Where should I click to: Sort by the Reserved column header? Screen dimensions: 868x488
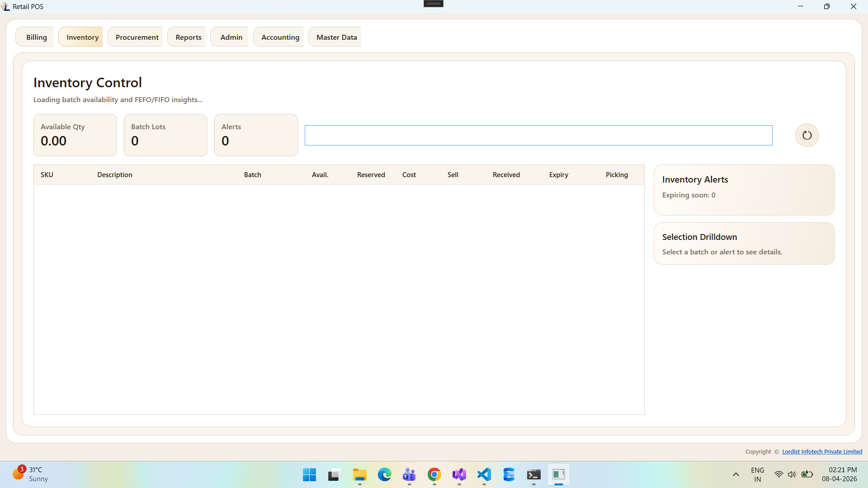pyautogui.click(x=371, y=175)
